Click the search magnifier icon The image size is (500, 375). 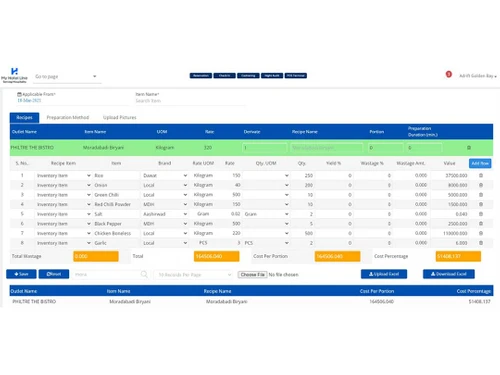[x=144, y=274]
